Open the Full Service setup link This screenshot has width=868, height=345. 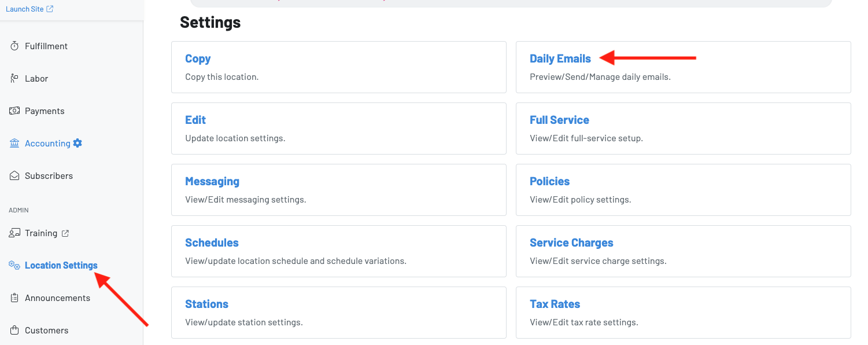click(x=559, y=120)
